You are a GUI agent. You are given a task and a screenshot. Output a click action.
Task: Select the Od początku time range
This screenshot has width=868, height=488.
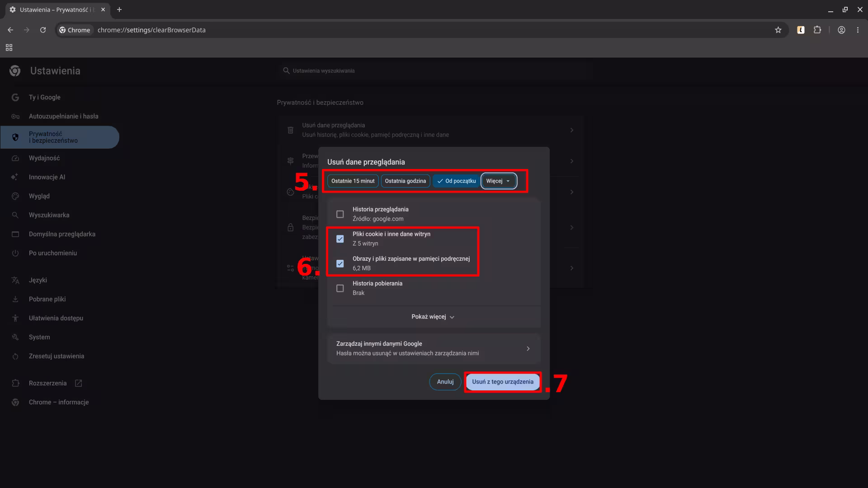pyautogui.click(x=456, y=181)
